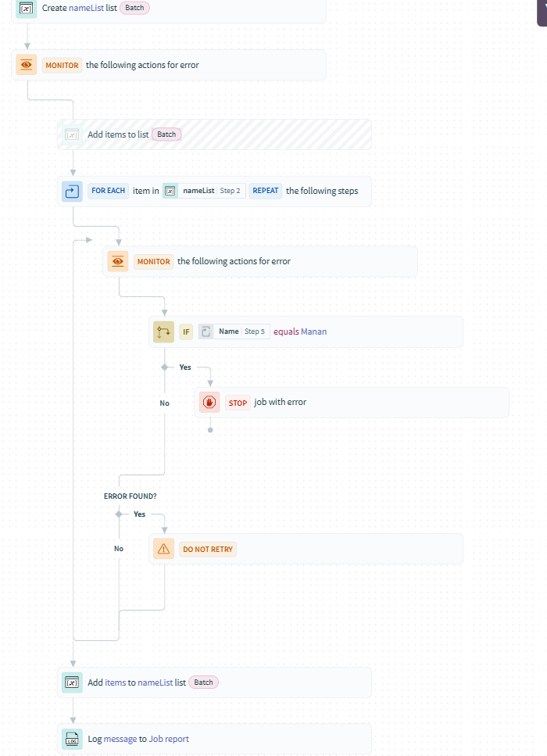Click the skipped Add items to list icon
Screen dimensions: 547x756
click(x=72, y=134)
